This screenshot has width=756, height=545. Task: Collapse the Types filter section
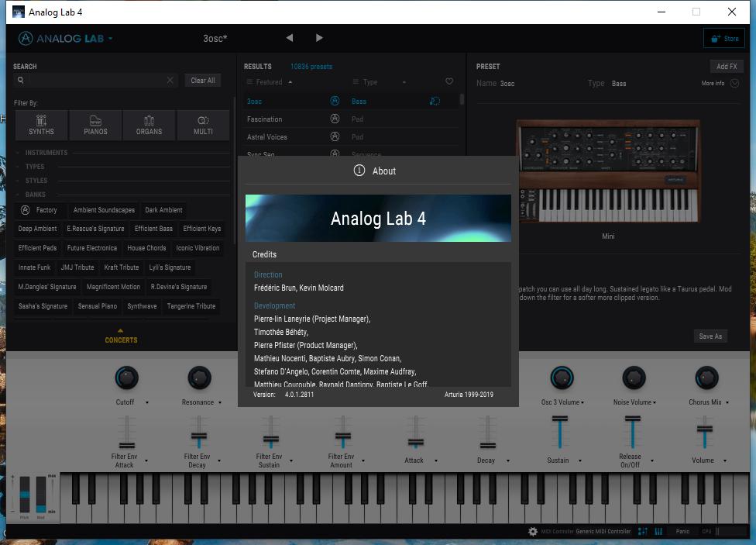(18, 167)
